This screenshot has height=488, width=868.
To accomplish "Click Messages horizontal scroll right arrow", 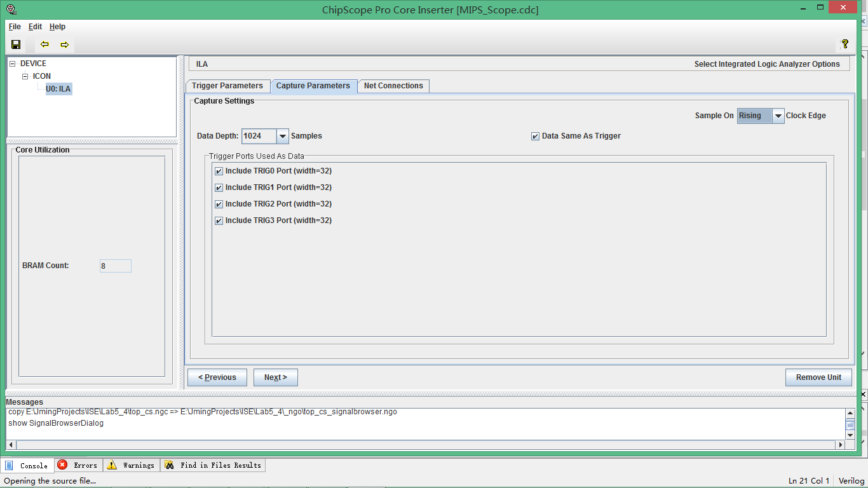I will [x=841, y=445].
